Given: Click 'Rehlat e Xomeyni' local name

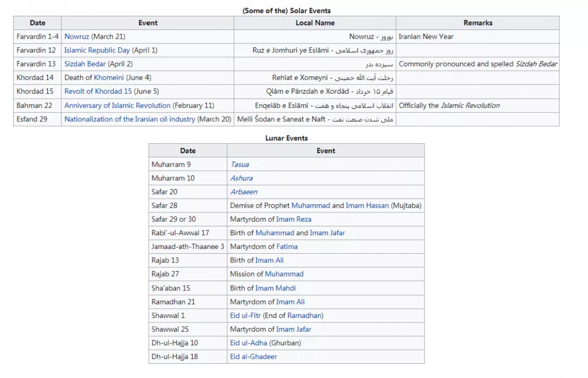Looking at the screenshot, I should pos(300,78).
